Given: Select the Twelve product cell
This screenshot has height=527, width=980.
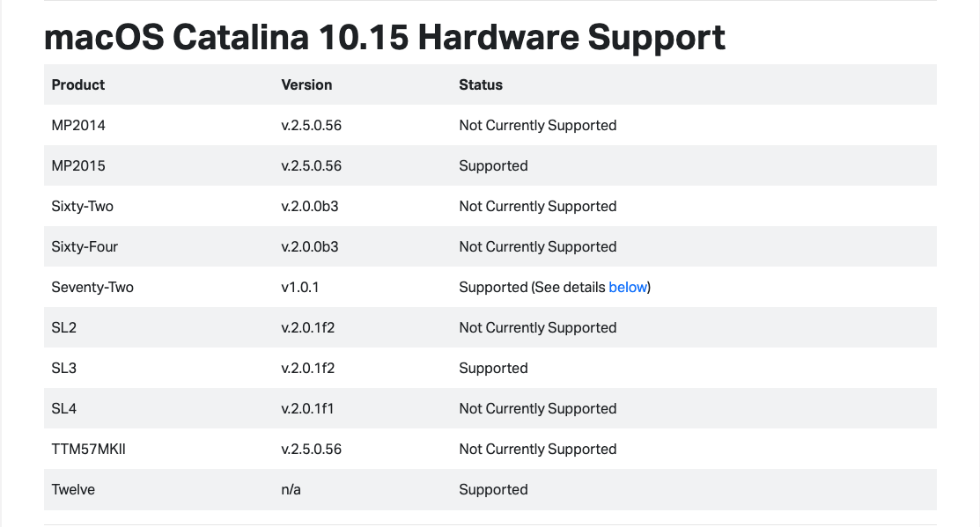Looking at the screenshot, I should (73, 490).
